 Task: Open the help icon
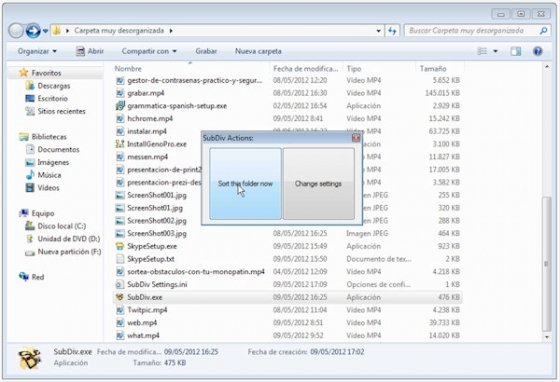click(x=538, y=51)
